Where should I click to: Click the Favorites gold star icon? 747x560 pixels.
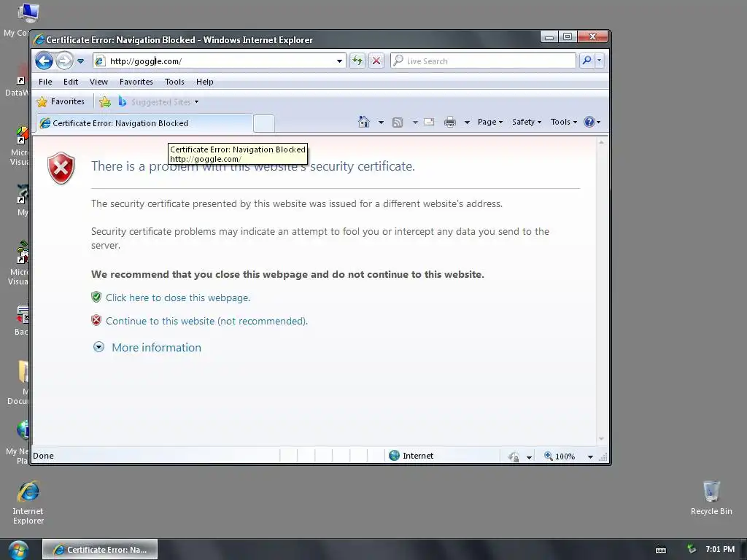42,102
